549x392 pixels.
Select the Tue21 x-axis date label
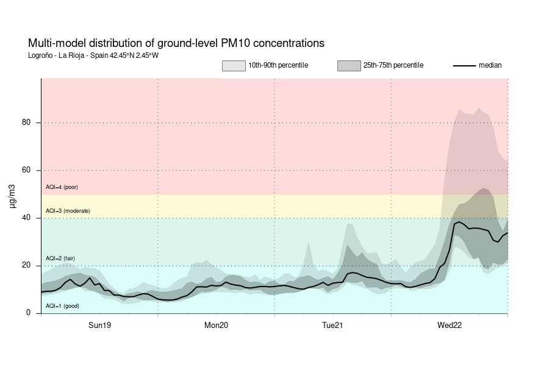(332, 326)
